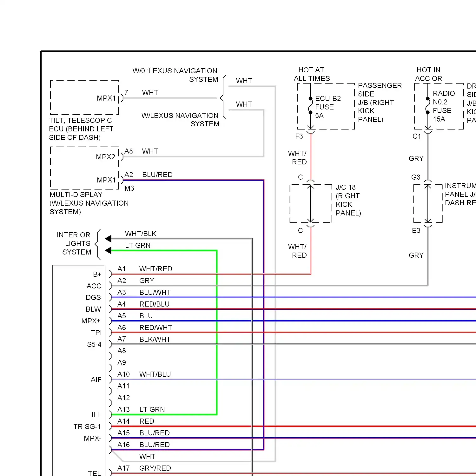Click connector label 'F3'

click(299, 136)
